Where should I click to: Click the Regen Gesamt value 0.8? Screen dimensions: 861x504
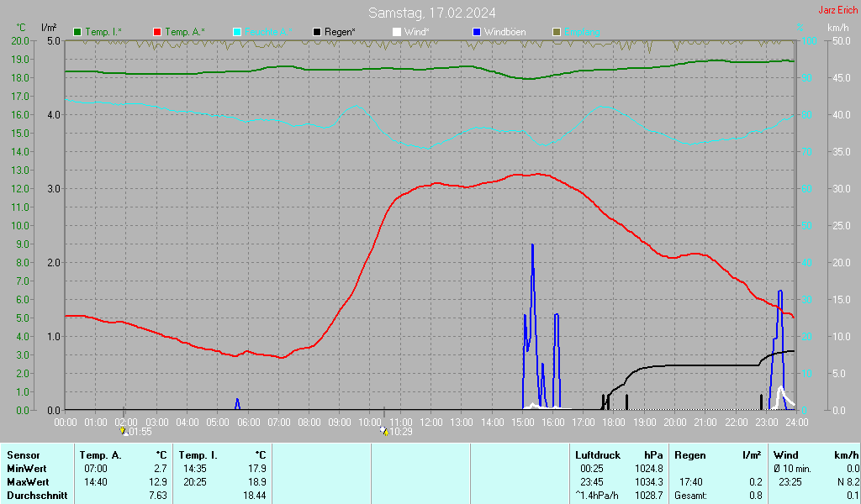tap(755, 495)
